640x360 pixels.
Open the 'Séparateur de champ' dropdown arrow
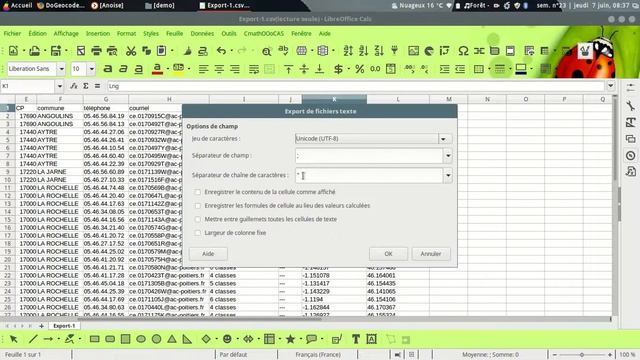click(448, 156)
